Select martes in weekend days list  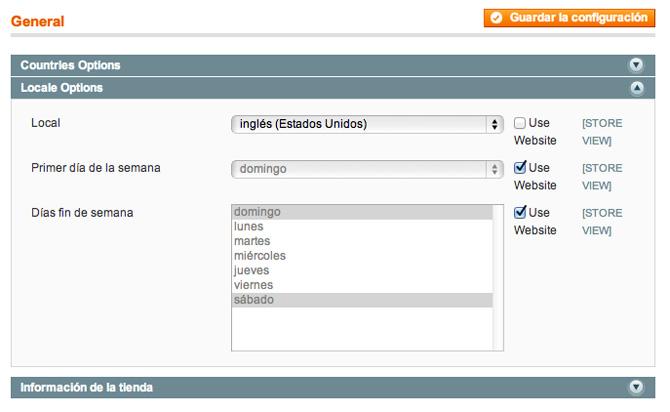[x=362, y=241]
